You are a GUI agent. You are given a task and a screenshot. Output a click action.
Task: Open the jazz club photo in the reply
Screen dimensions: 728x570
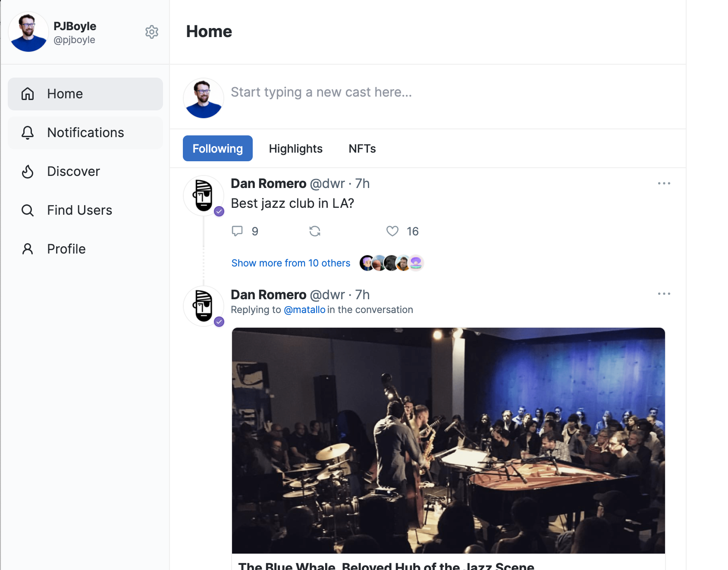pos(448,440)
